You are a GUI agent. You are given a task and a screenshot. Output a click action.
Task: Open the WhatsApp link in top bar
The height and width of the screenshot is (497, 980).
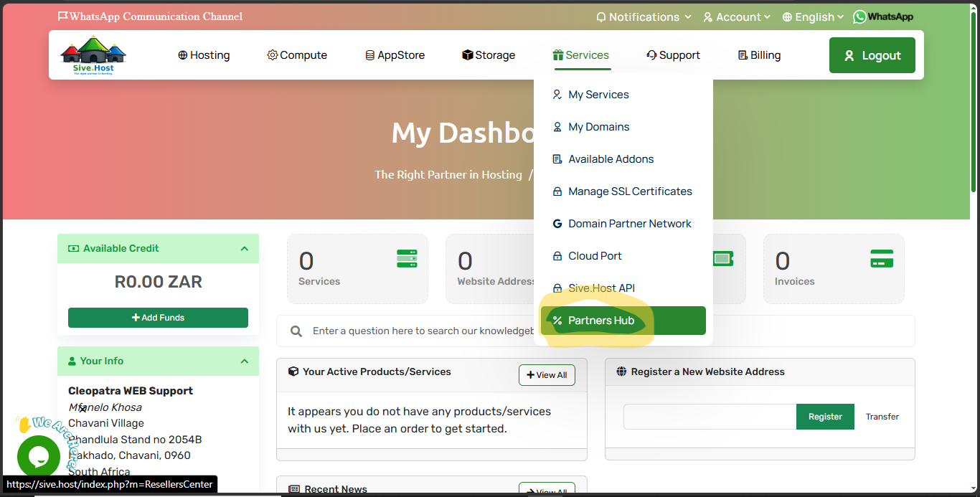[883, 16]
